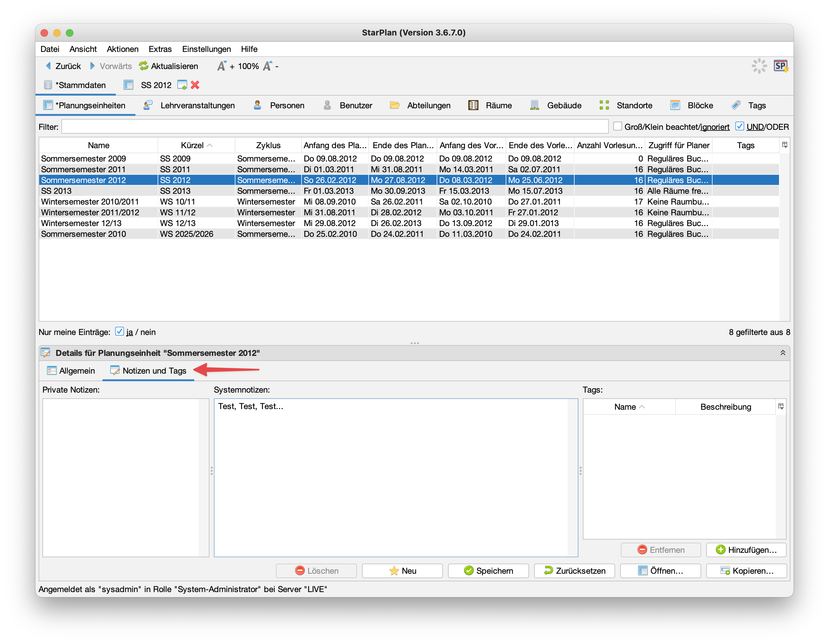The image size is (829, 644).
Task: Collapse the Details für Planungseinheit panel
Action: [x=782, y=353]
